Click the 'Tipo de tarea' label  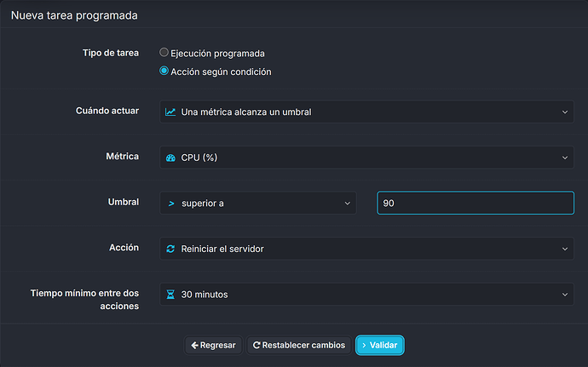(111, 53)
